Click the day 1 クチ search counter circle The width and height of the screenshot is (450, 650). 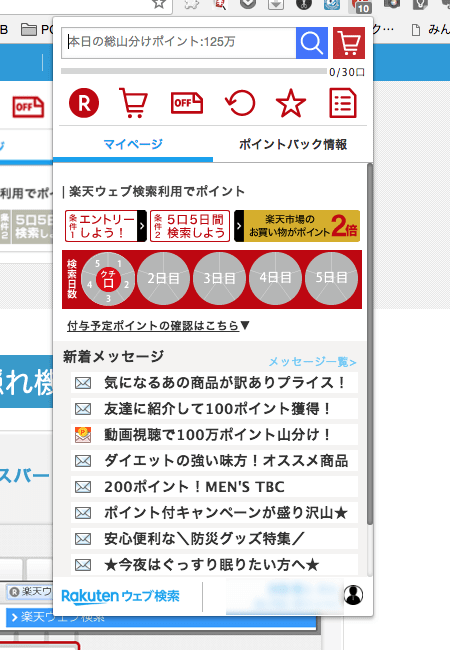(x=108, y=279)
